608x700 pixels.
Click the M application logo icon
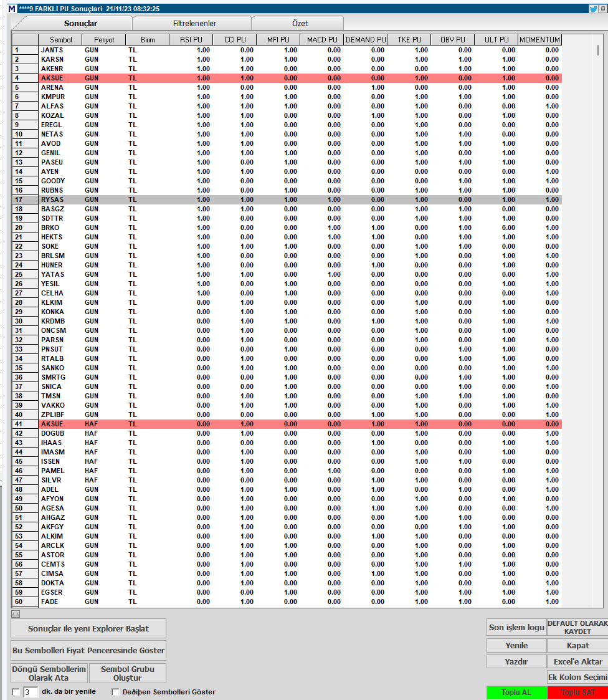click(x=12, y=9)
